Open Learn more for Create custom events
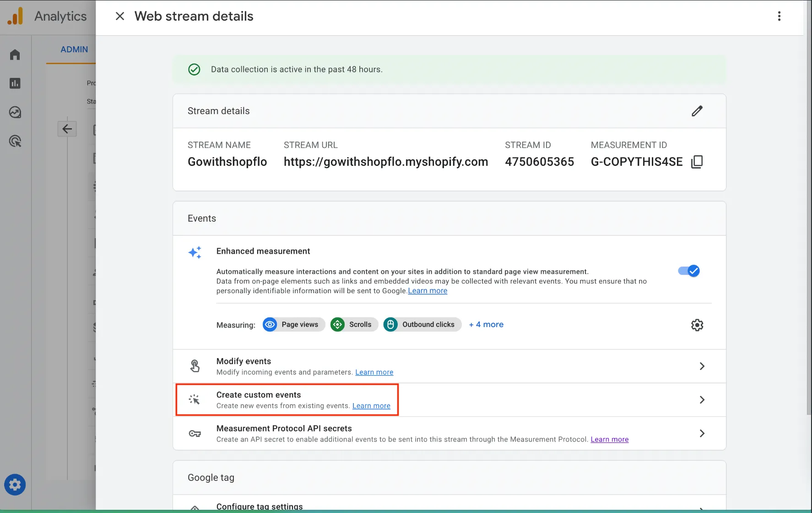 point(371,406)
